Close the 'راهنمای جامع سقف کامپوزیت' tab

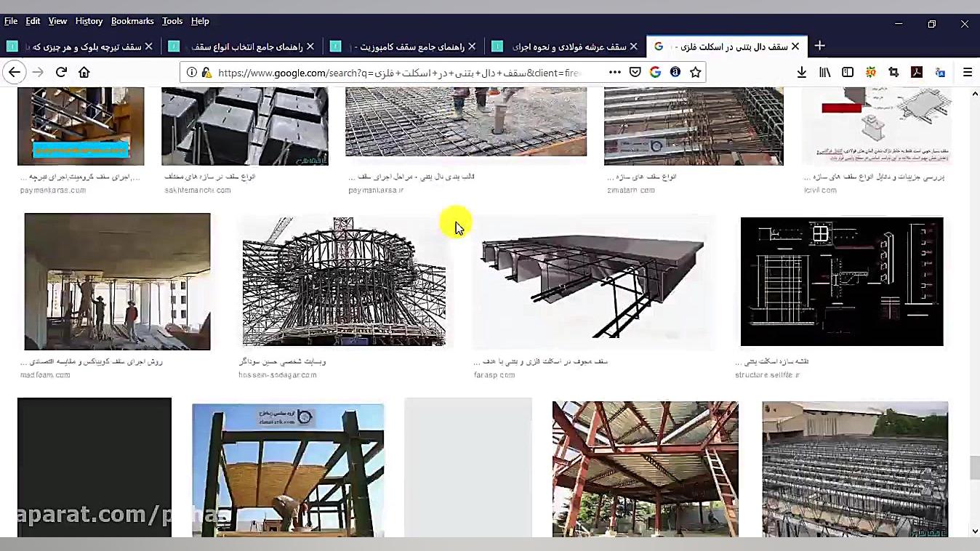pos(472,46)
